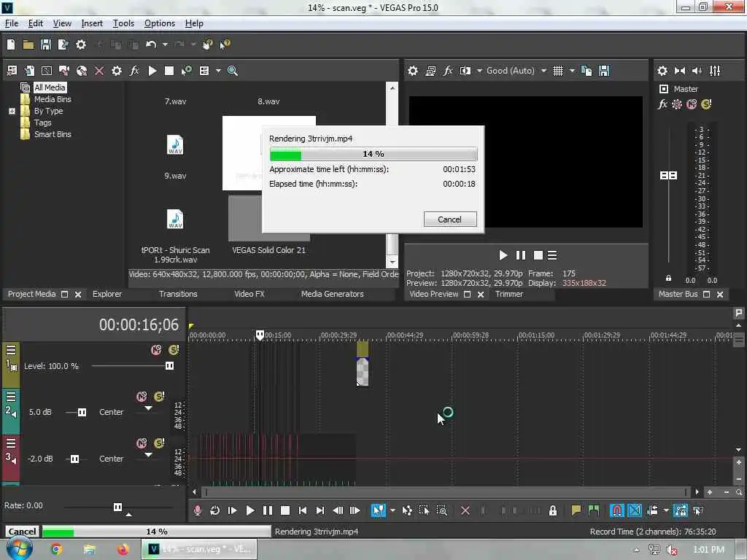The height and width of the screenshot is (560, 747).
Task: Stop media preview in Project Media toolbar
Action: tap(169, 71)
